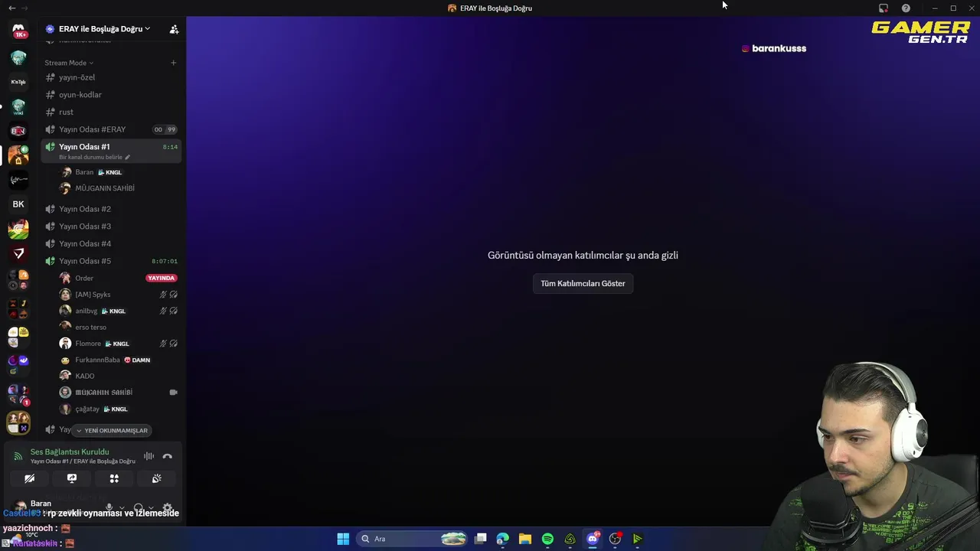Open the BK server icon
Image resolution: width=980 pixels, height=551 pixels.
(x=18, y=204)
